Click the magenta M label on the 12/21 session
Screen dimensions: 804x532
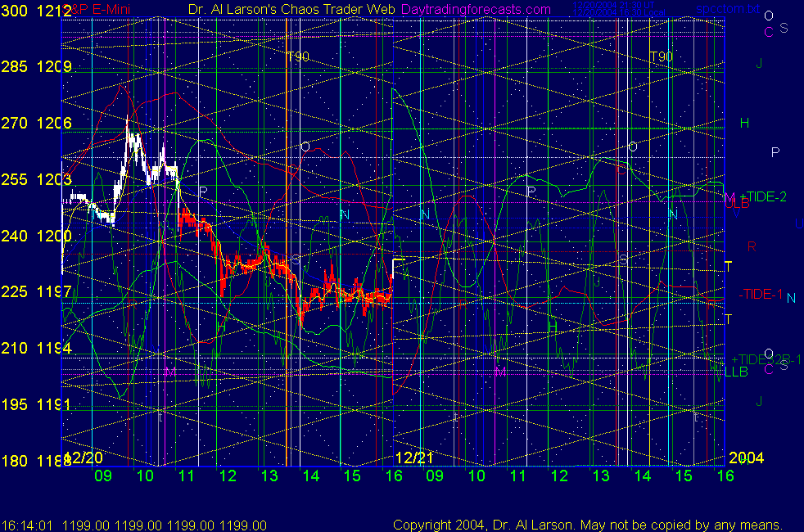(500, 372)
